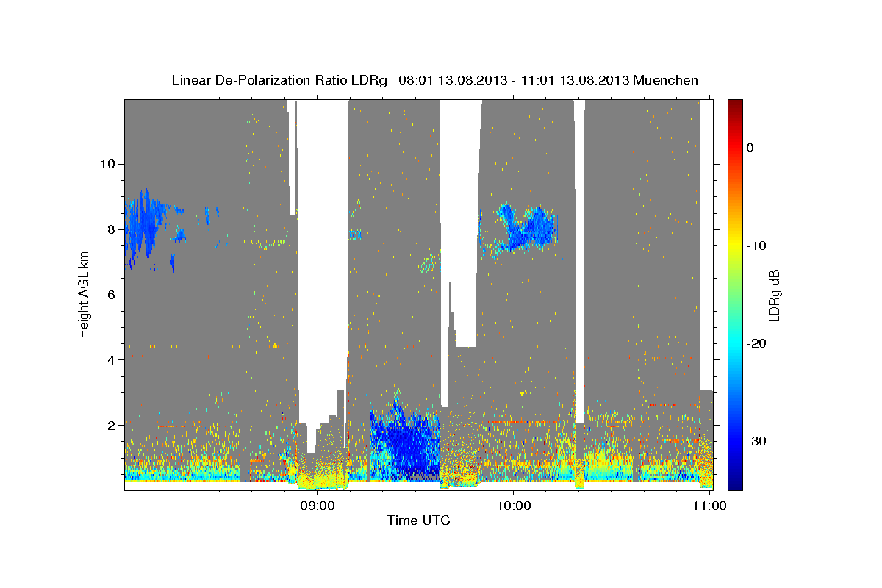Click the "LDRg dB" colorbar label

point(773,295)
